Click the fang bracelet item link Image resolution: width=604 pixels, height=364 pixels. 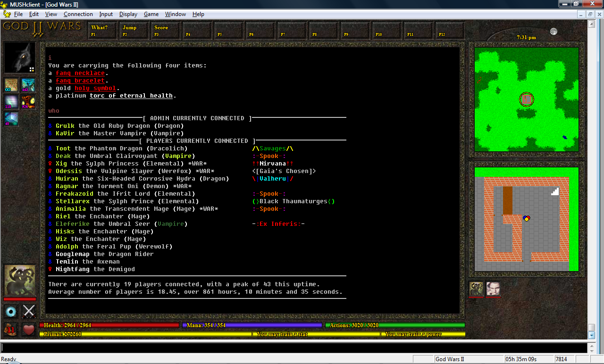[80, 81]
